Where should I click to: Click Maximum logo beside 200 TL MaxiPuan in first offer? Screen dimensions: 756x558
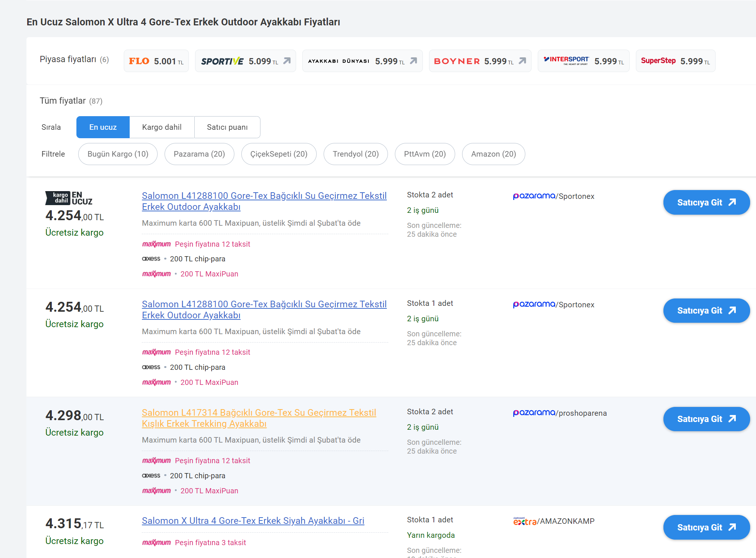(x=156, y=274)
